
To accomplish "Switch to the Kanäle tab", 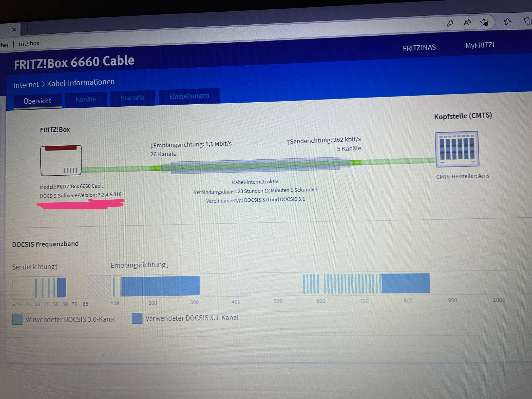I will [86, 99].
